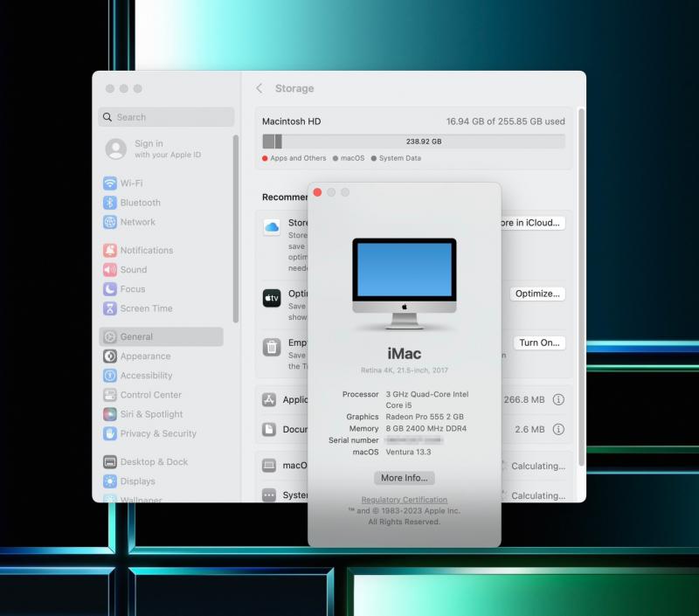Click the Documents storage category icon
The image size is (699, 616).
point(269,429)
